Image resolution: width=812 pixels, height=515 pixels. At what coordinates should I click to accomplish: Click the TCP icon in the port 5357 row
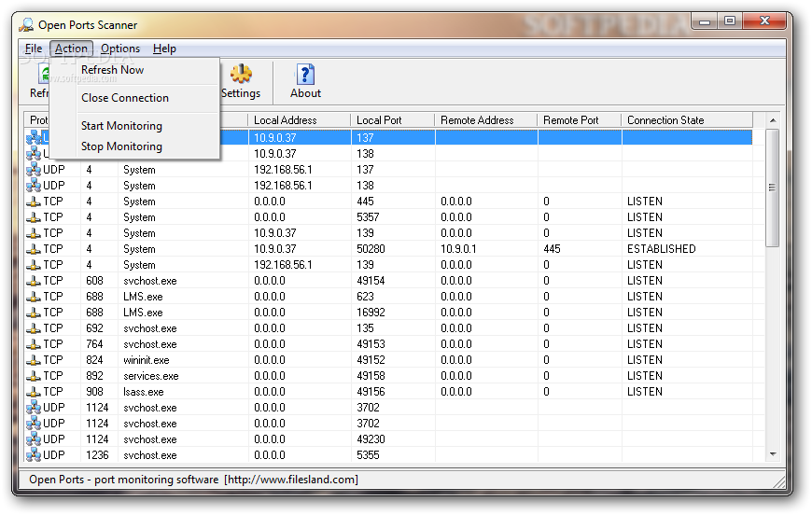[34, 217]
